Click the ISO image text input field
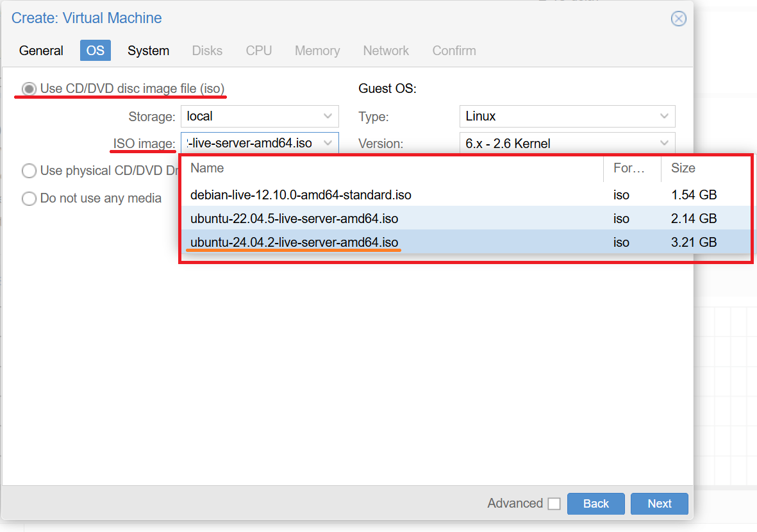The image size is (757, 532). 250,143
